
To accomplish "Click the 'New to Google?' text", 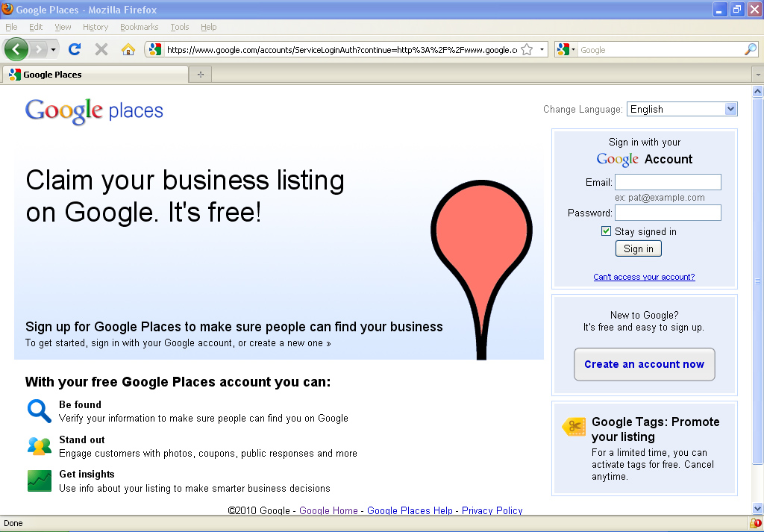I will point(644,315).
